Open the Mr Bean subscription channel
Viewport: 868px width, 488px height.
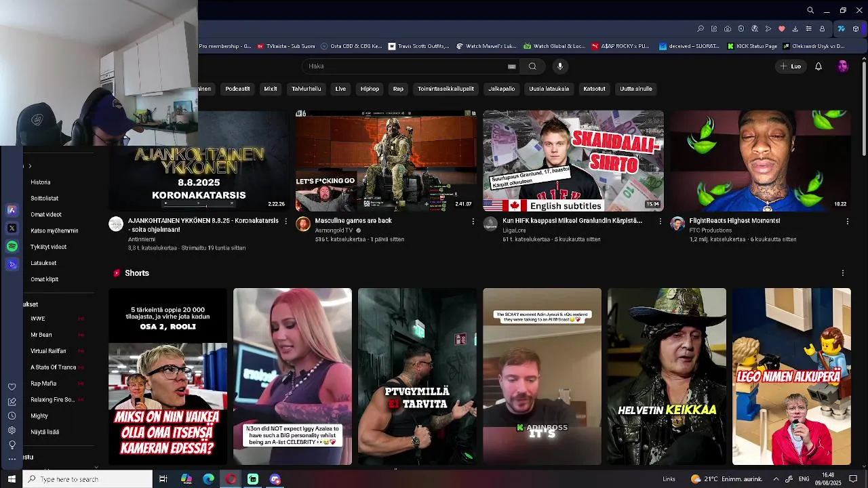(x=41, y=335)
